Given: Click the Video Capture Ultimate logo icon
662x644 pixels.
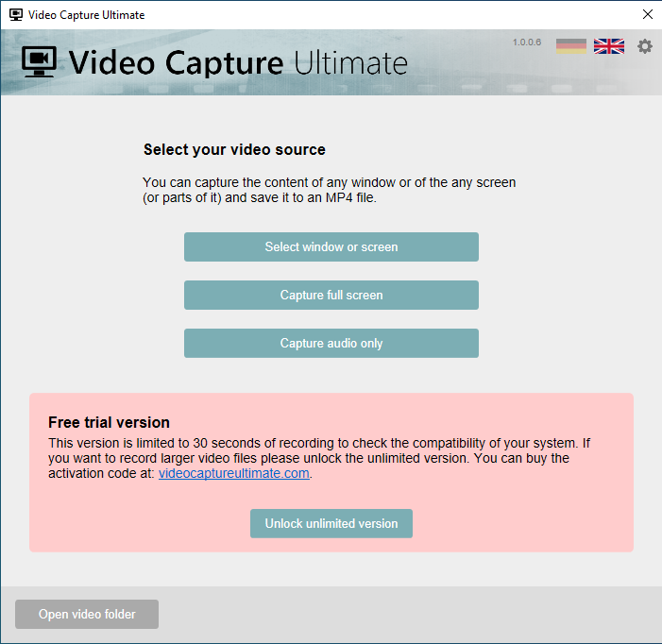Looking at the screenshot, I should pos(39,61).
